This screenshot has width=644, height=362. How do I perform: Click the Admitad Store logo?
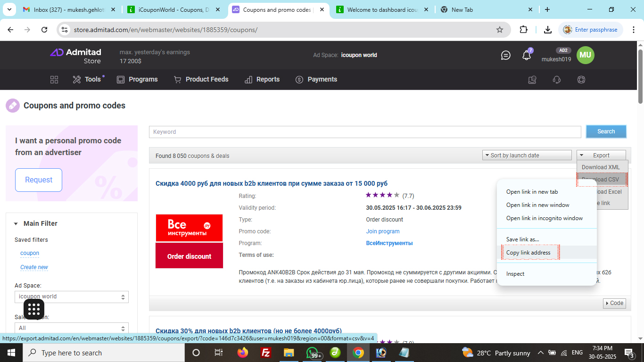point(75,56)
